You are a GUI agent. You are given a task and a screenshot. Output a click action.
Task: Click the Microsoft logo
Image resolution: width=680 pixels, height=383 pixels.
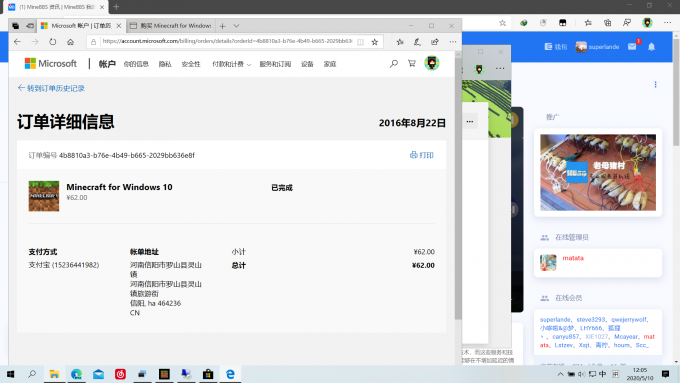[50, 64]
